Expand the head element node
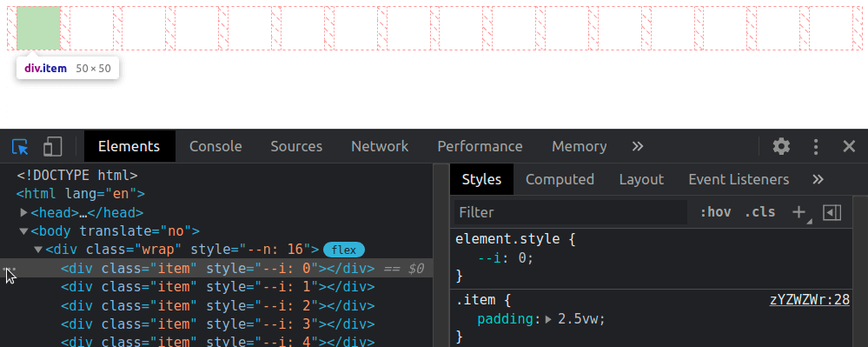 (x=23, y=212)
